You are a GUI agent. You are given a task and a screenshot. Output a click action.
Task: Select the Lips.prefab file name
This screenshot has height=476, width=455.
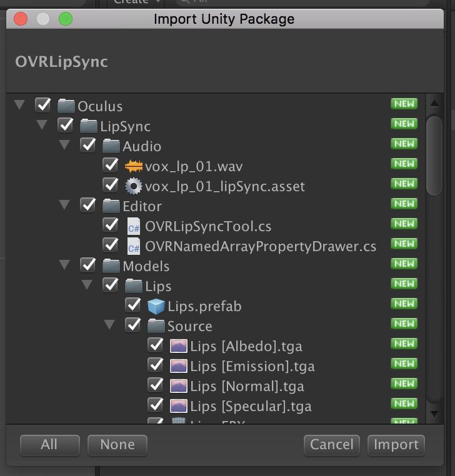(204, 307)
